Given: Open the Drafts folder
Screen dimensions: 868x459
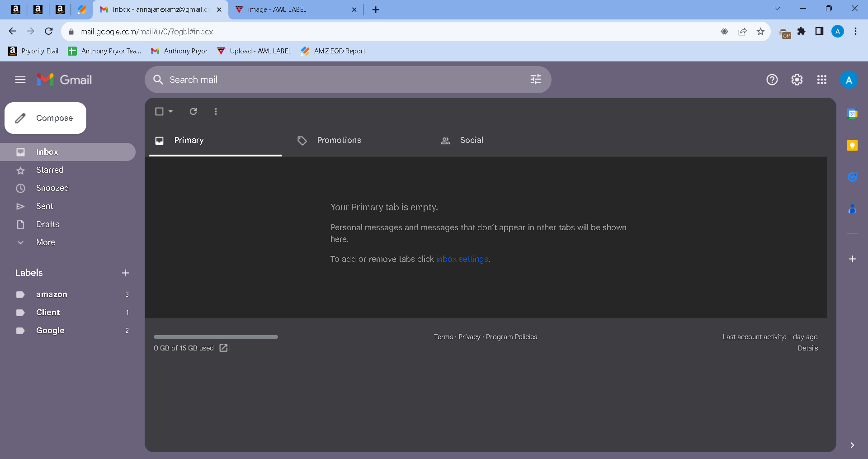Looking at the screenshot, I should (x=68, y=224).
